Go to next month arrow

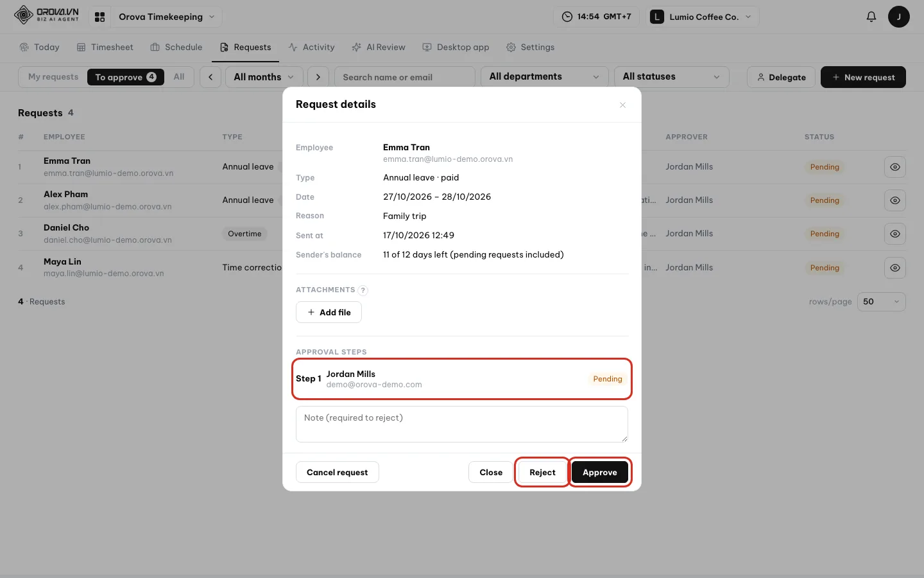pos(318,77)
